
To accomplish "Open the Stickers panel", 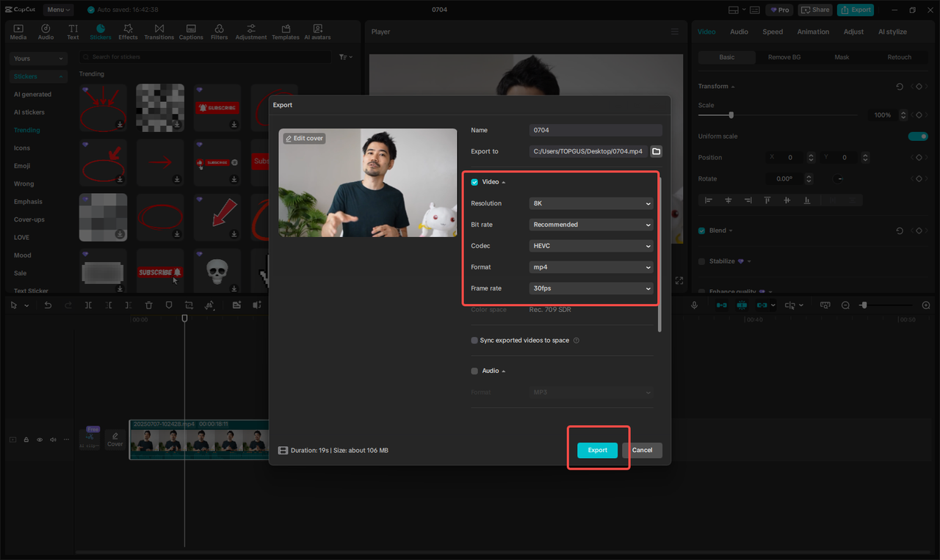I will point(100,31).
